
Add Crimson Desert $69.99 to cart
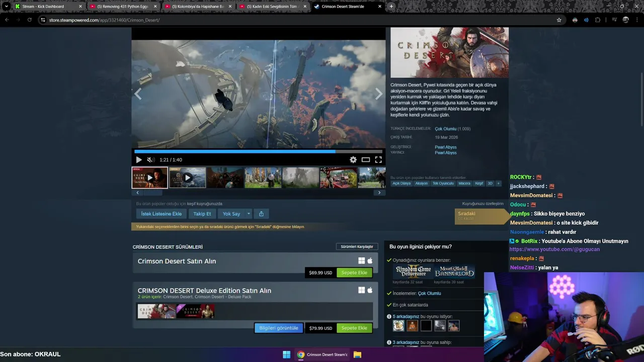[x=354, y=273]
